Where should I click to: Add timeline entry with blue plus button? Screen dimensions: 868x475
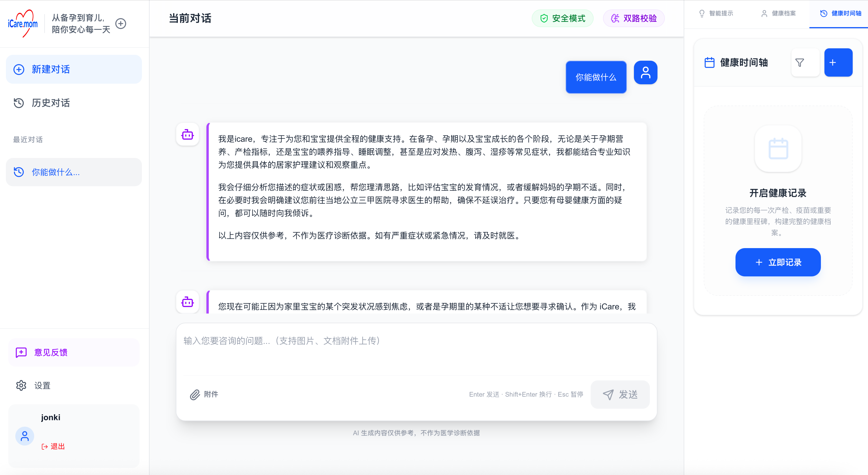tap(838, 62)
